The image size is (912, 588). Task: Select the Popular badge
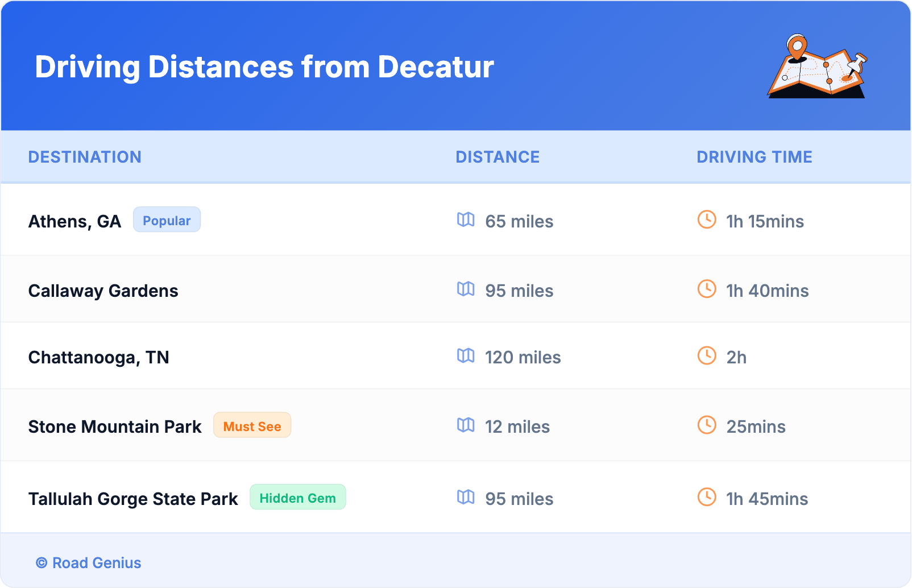point(167,220)
